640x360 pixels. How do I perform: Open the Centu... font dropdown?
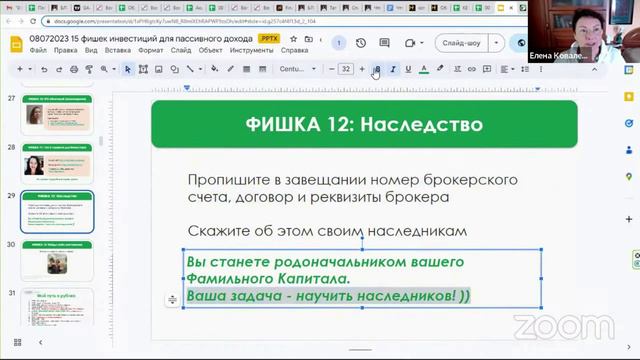pyautogui.click(x=298, y=69)
